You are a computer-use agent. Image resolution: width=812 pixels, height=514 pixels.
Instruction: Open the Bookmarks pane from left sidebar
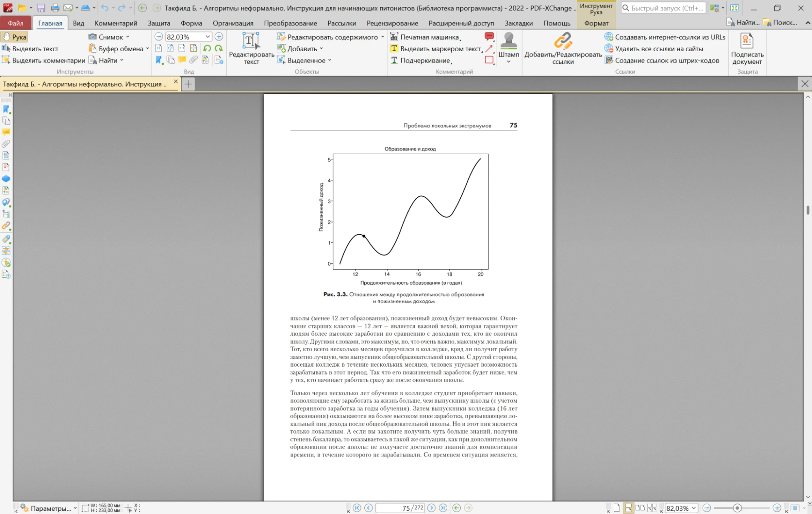coord(6,109)
